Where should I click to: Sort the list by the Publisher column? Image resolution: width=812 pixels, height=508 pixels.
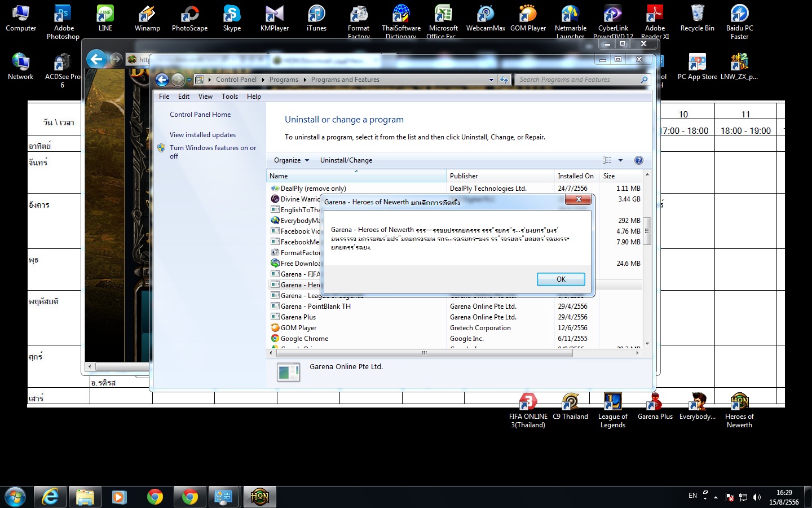click(x=500, y=176)
